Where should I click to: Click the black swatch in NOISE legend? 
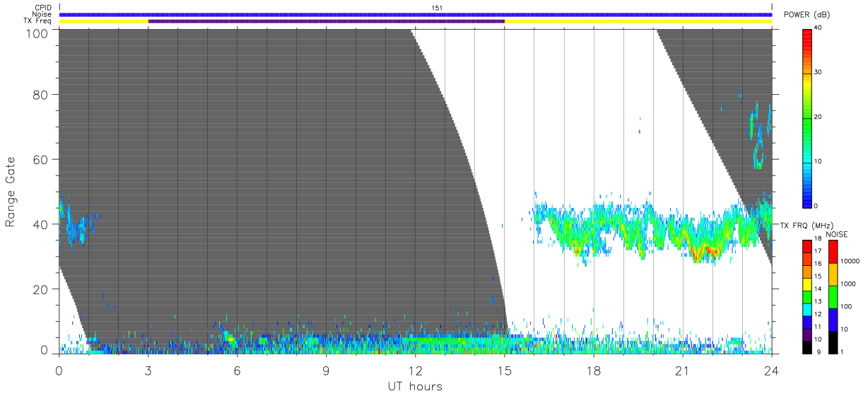click(833, 342)
